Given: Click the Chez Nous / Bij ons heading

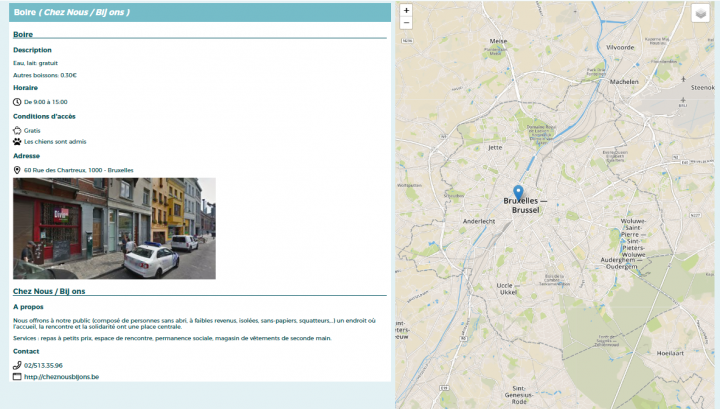Looking at the screenshot, I should [x=49, y=291].
